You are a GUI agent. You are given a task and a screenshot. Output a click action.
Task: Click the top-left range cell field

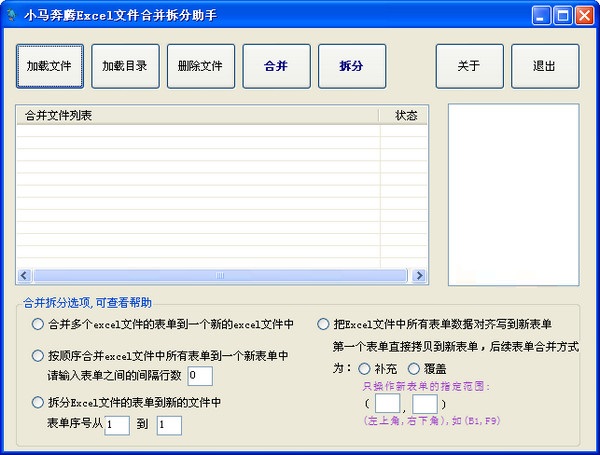tap(388, 403)
